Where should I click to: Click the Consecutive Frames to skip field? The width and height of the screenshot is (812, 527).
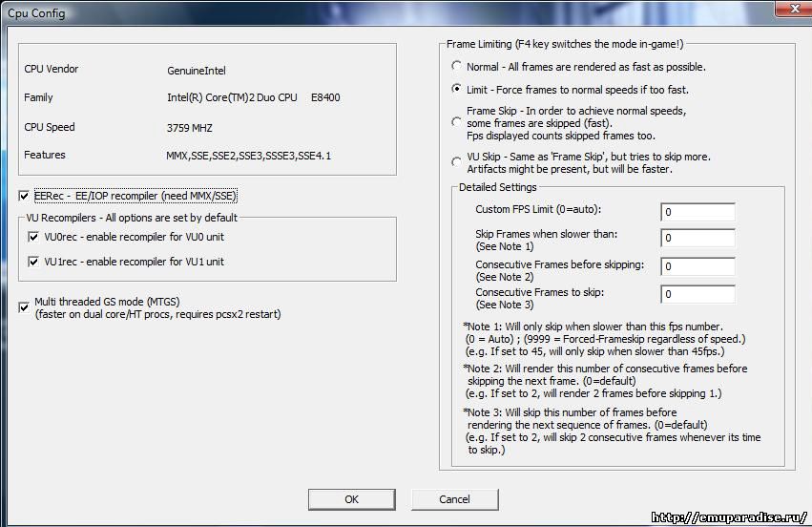pos(697,294)
